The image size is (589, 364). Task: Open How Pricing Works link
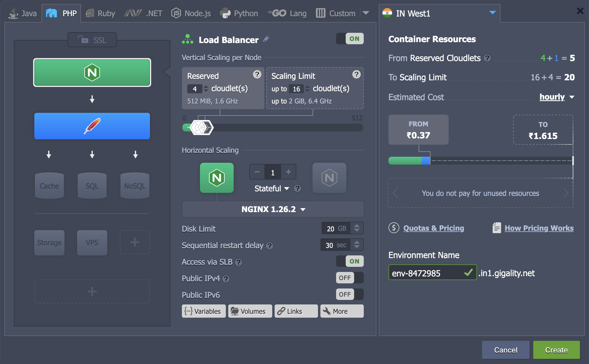pos(539,228)
